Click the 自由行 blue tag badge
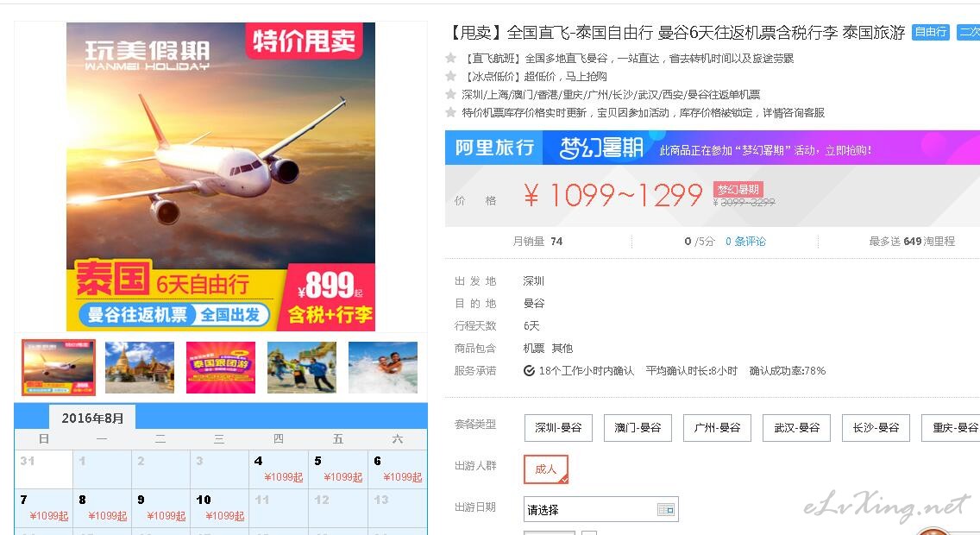Screen dimensions: 980x535 pyautogui.click(x=931, y=32)
